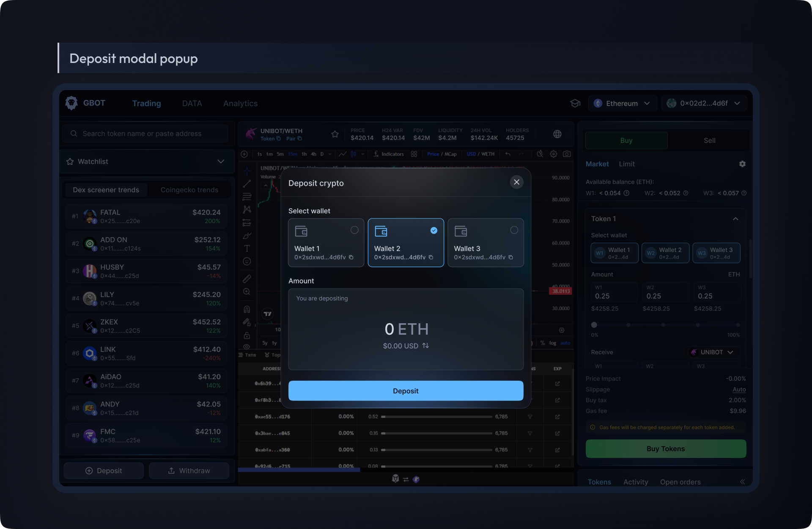Click the Auto slippage link
Image resolution: width=812 pixels, height=529 pixels.
coord(739,389)
